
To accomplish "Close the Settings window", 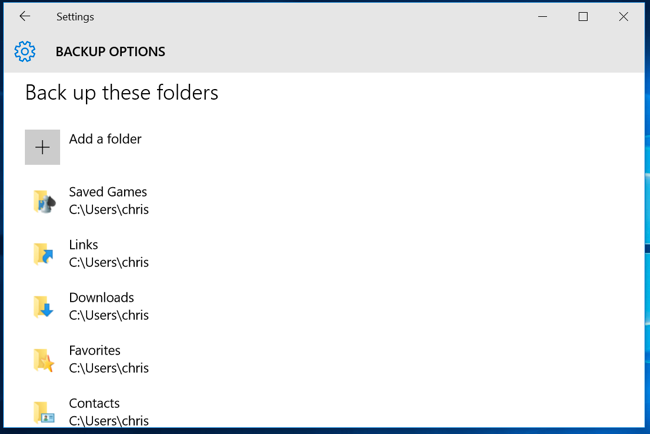I will pos(623,17).
